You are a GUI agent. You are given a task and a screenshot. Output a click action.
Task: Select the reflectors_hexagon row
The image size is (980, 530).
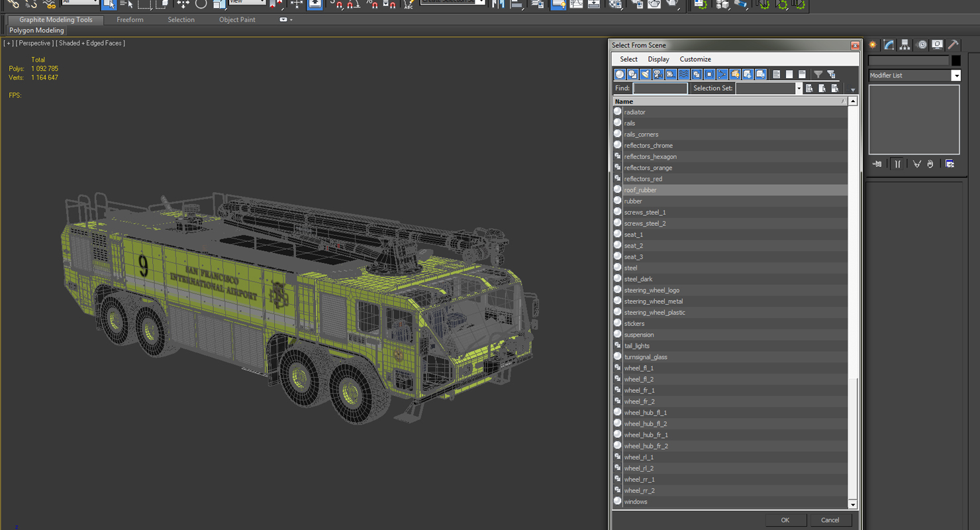(730, 156)
